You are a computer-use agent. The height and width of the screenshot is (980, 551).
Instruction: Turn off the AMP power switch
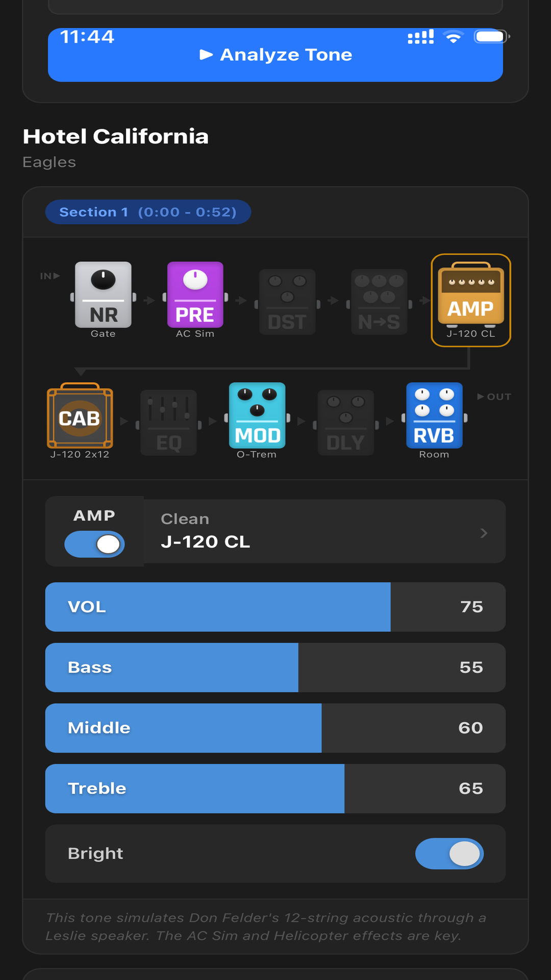(x=94, y=544)
